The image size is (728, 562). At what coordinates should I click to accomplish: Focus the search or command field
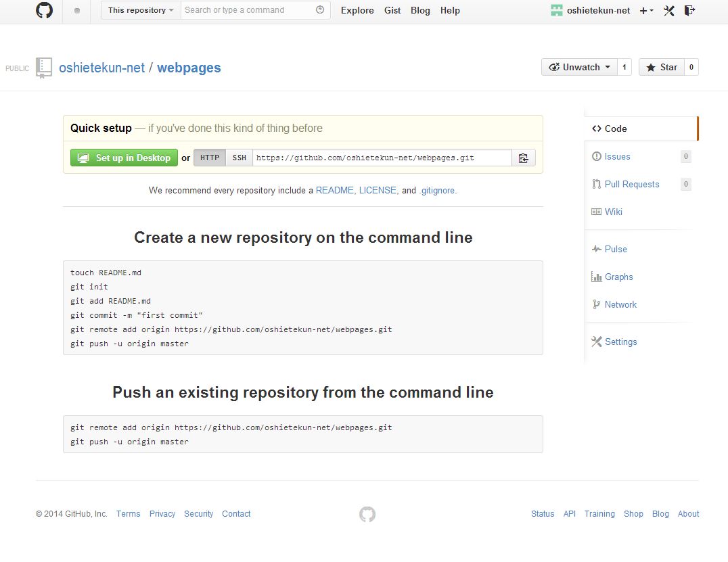(x=255, y=10)
